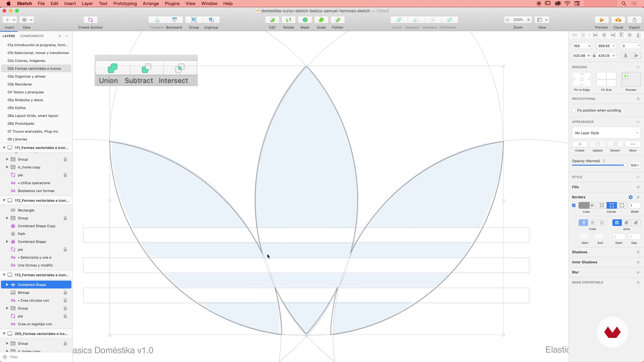Image resolution: width=644 pixels, height=362 pixels.
Task: Click the Subtract boolean icon in toolbar
Action: tap(416, 20)
